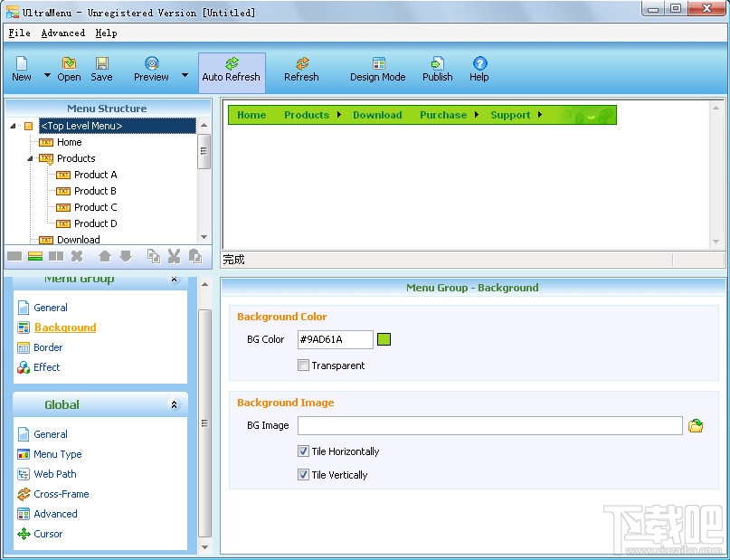Click the Auto Refresh toolbar button

(231, 68)
